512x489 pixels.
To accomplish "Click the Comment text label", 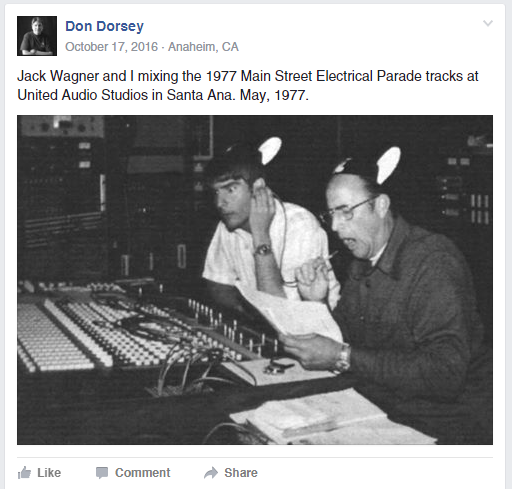I will [x=142, y=473].
